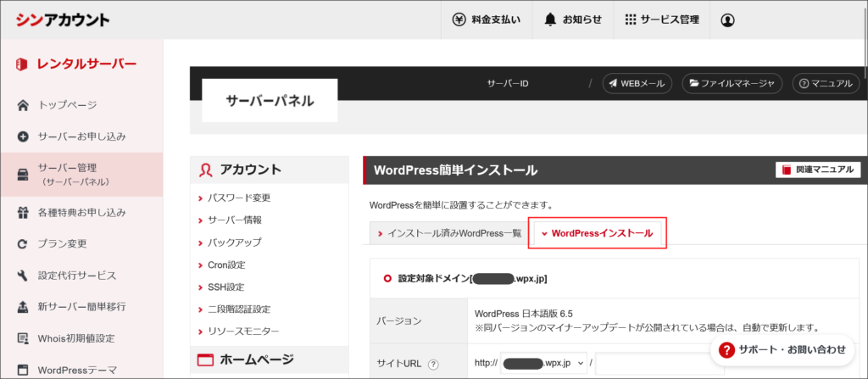
Task: Click the ホームページ section window icon
Action: coord(205,360)
